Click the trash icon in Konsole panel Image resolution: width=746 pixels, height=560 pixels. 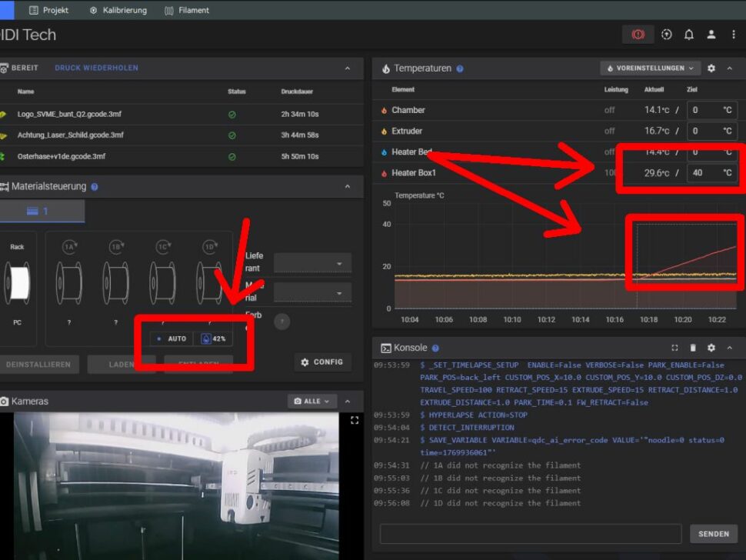click(692, 348)
